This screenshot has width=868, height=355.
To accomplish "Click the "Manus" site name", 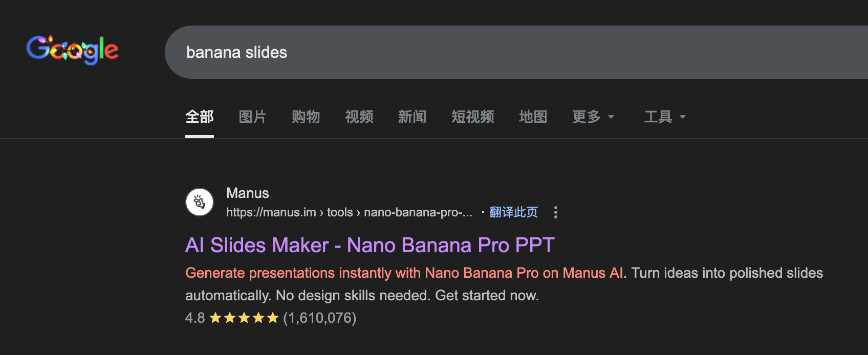I will click(x=248, y=193).
